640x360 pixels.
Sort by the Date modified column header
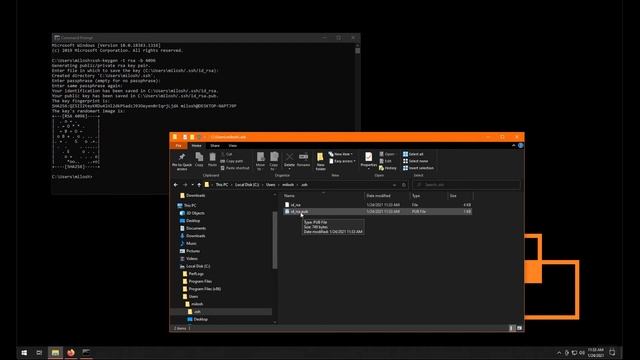(387, 196)
